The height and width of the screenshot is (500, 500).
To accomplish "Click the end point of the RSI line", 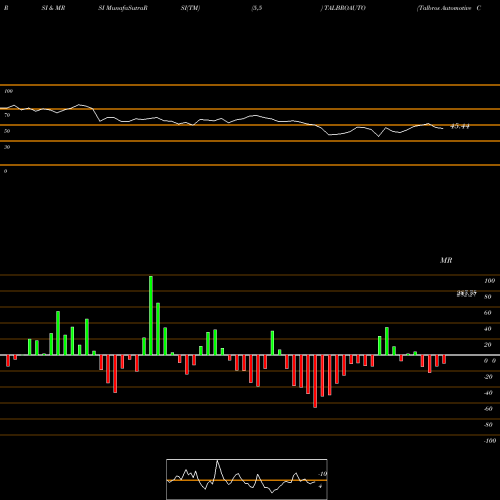I will [x=443, y=129].
